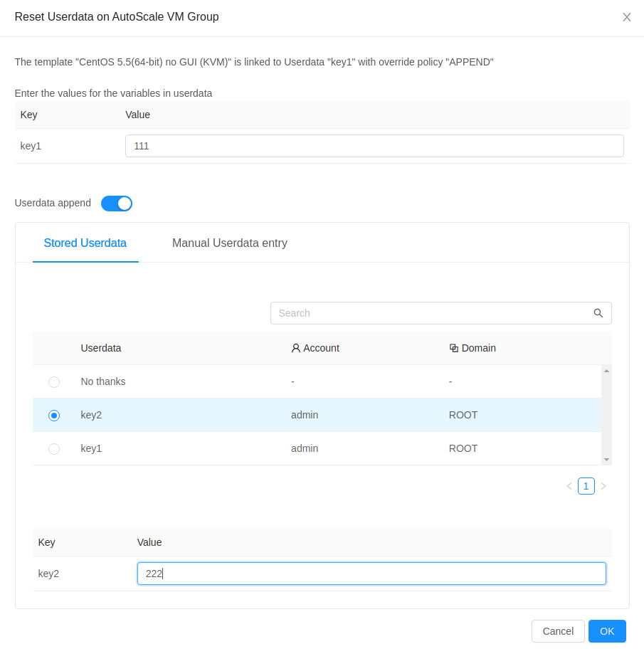Click the Cancel button
Image resolution: width=644 pixels, height=649 pixels.
coord(558,631)
